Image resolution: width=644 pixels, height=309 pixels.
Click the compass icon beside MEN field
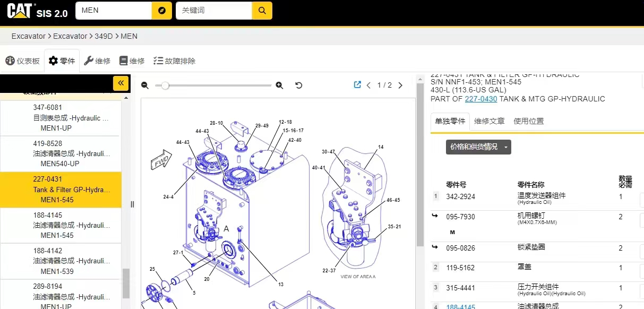pyautogui.click(x=161, y=10)
